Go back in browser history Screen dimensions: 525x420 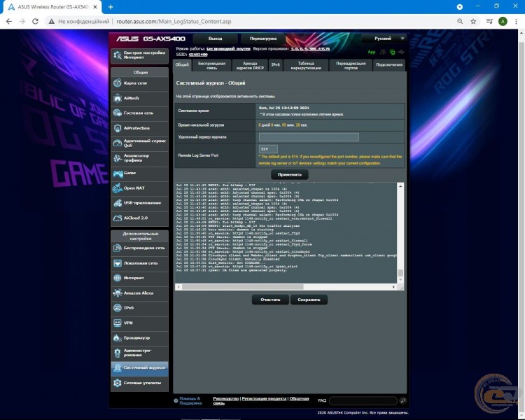[9, 22]
